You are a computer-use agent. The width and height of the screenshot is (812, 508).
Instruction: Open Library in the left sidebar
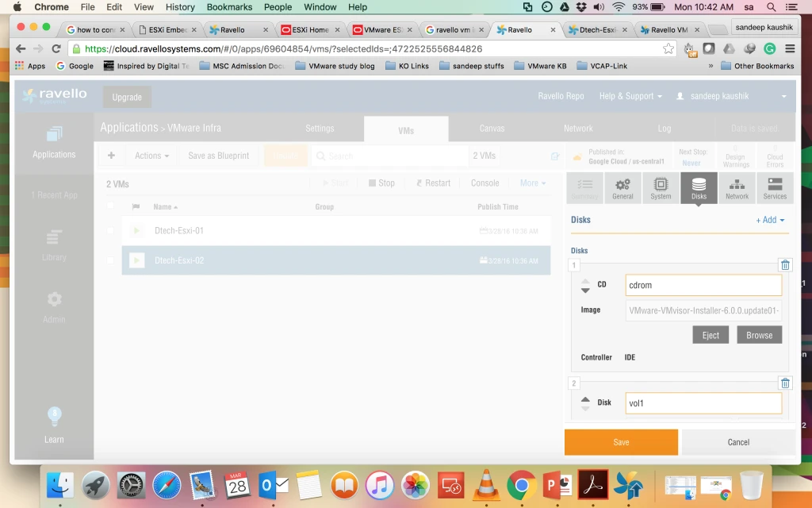click(54, 246)
